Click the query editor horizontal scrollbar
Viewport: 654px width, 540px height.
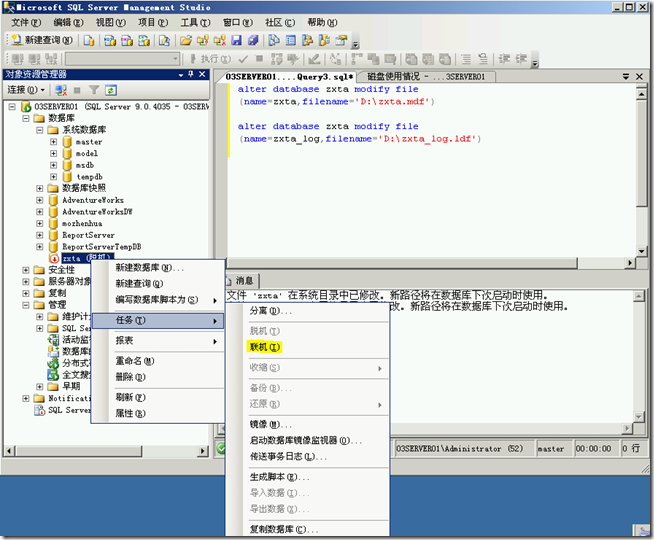point(430,263)
